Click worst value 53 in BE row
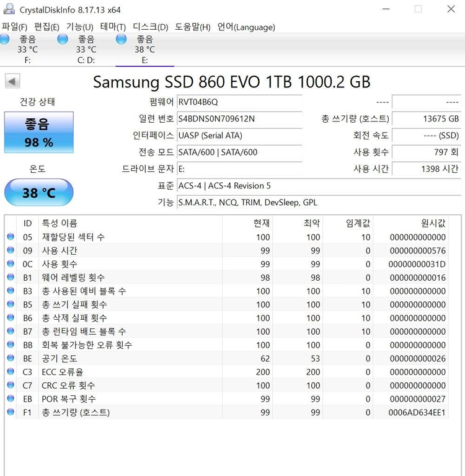465x476 pixels. coord(315,358)
